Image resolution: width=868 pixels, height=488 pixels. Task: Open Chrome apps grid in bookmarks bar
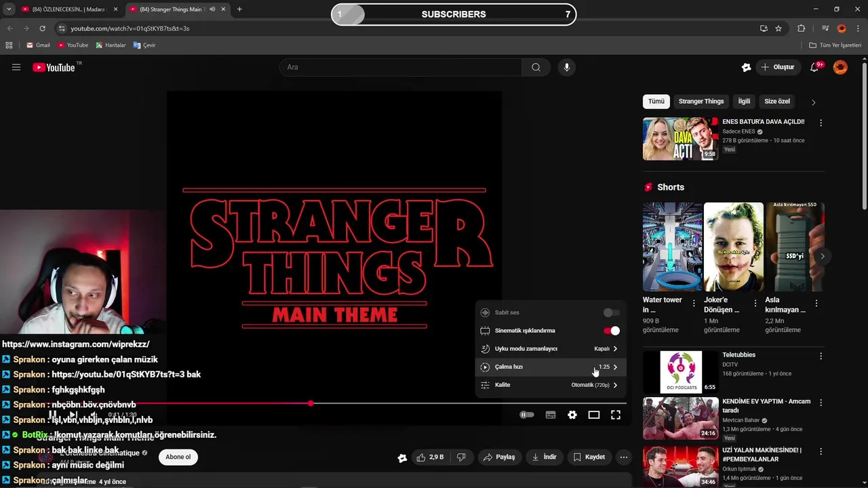[x=9, y=45]
